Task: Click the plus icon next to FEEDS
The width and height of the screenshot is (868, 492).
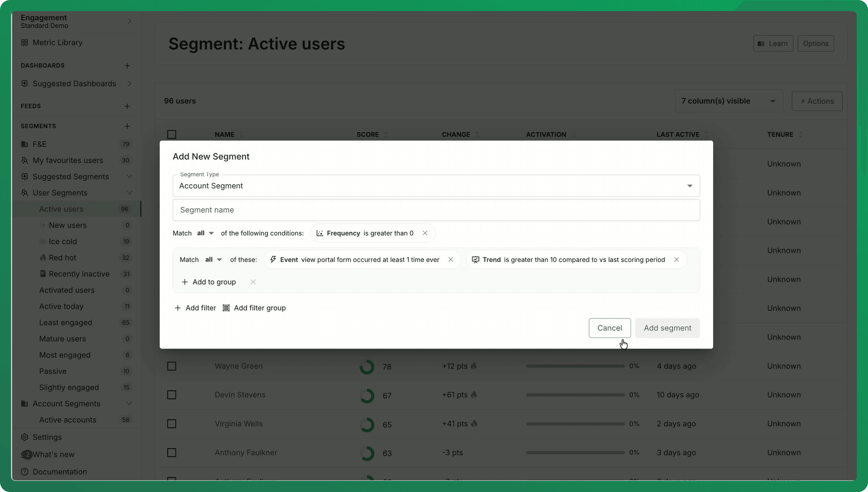Action: coord(127,106)
